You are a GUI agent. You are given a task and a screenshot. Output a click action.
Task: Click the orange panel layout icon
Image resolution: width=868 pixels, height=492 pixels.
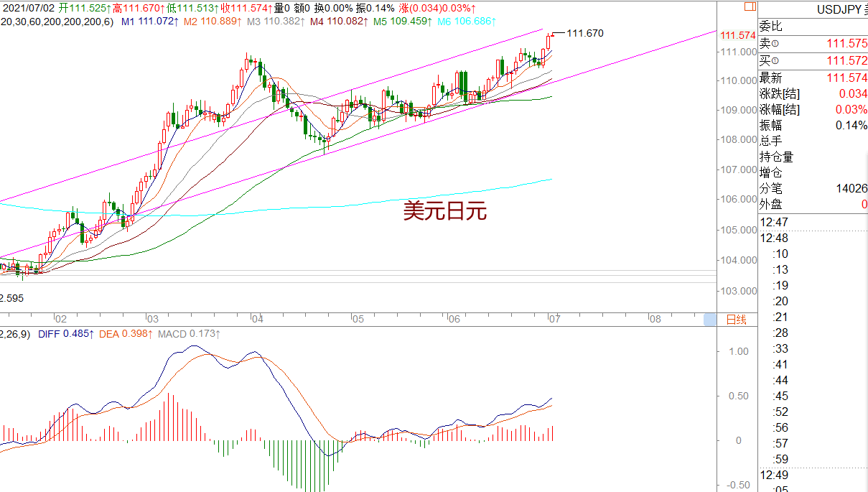750,6
